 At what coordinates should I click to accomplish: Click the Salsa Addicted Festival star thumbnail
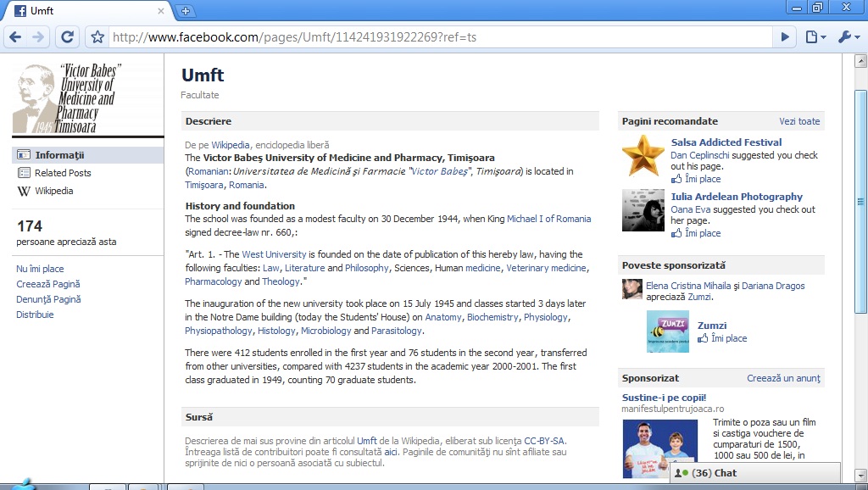[643, 155]
